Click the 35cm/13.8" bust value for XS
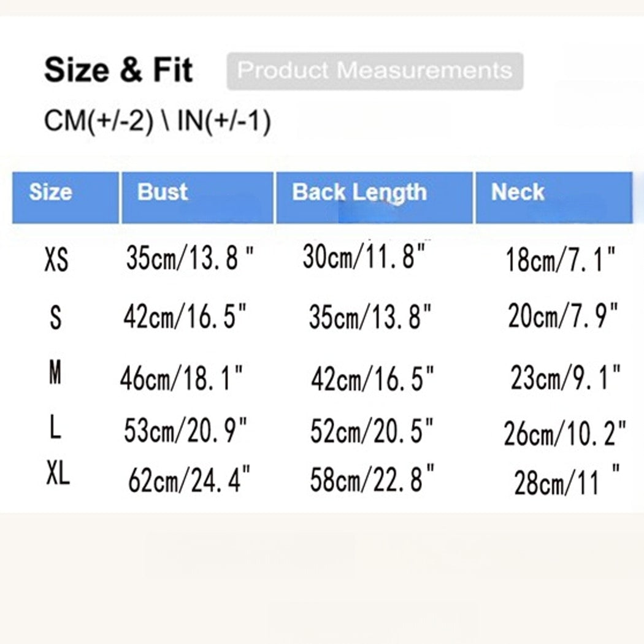The image size is (644, 644). point(190,258)
